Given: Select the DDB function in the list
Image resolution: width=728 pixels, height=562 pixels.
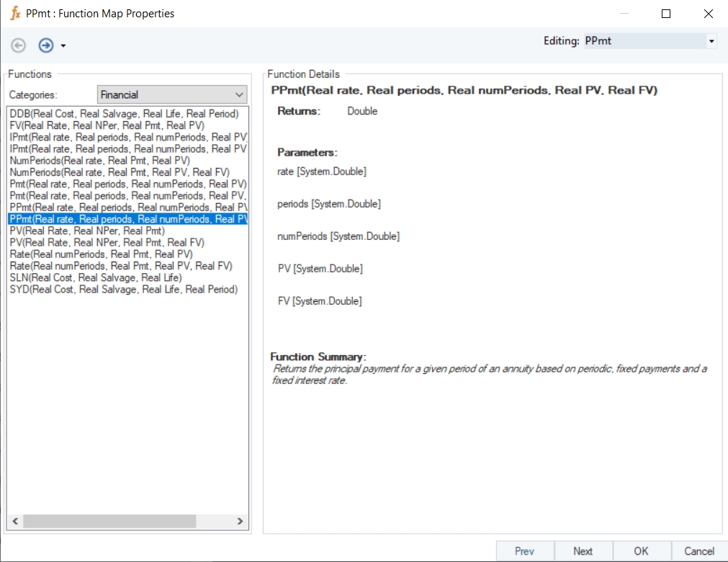Looking at the screenshot, I should [x=124, y=114].
